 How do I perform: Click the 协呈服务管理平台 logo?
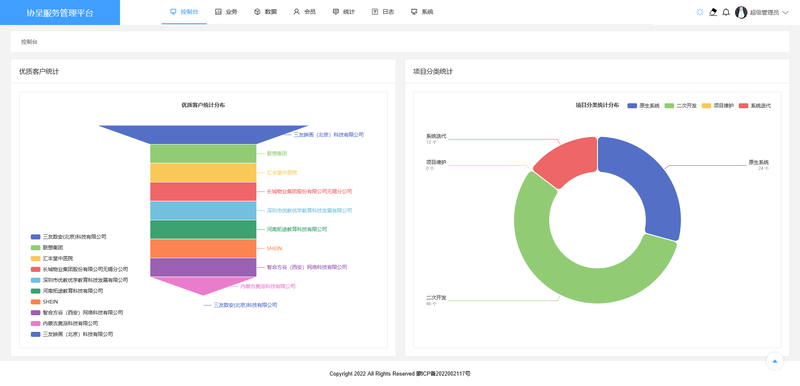60,13
